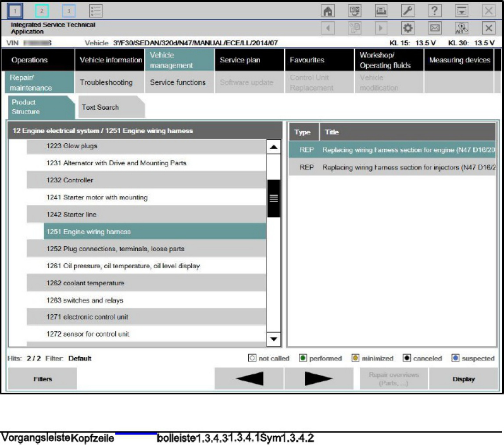Click the large left arrow button
Image resolution: width=504 pixels, height=445 pixels.
249,379
